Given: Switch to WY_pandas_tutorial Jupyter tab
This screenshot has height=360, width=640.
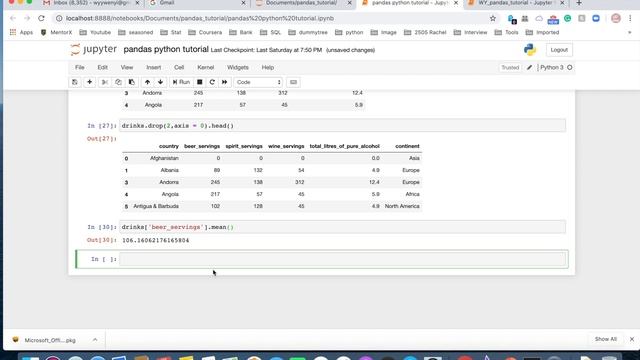Looking at the screenshot, I should pos(516,3).
